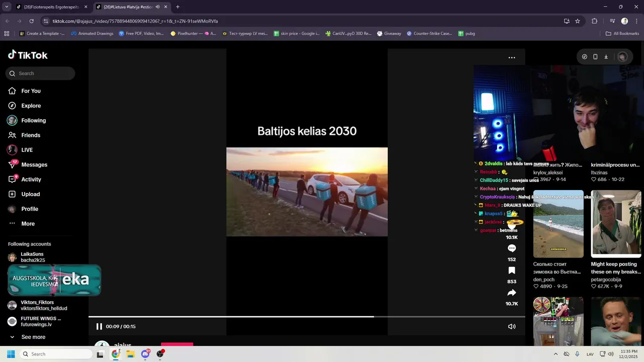Open the video comments
This screenshot has width=644, height=362.
coord(512,248)
